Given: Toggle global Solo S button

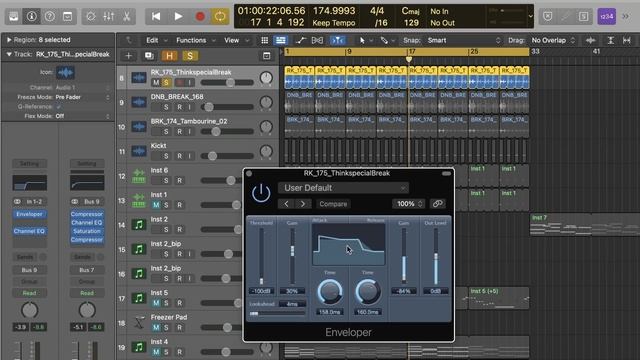Looking at the screenshot, I should pos(190,56).
